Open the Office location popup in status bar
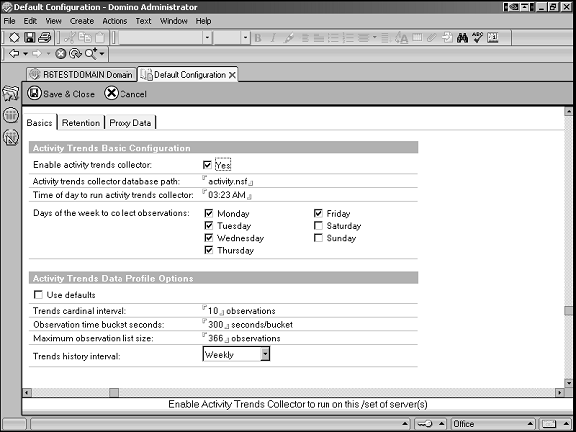 (492, 424)
